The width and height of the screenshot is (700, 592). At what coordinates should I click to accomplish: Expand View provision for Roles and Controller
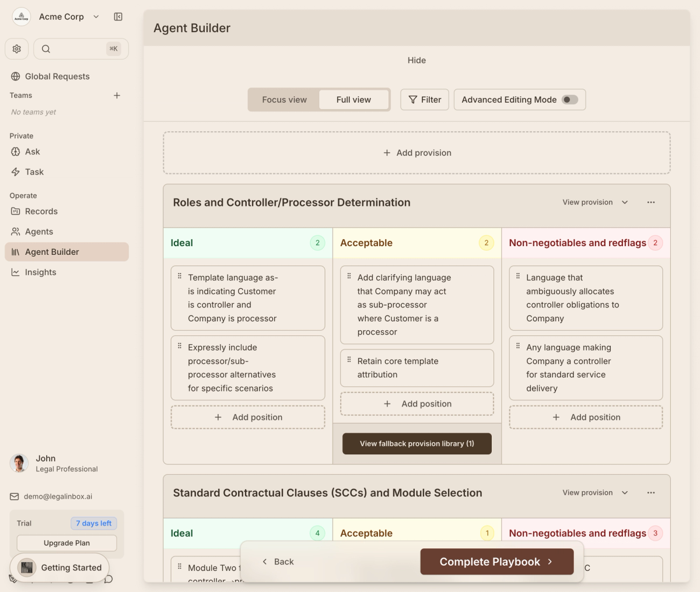(595, 202)
